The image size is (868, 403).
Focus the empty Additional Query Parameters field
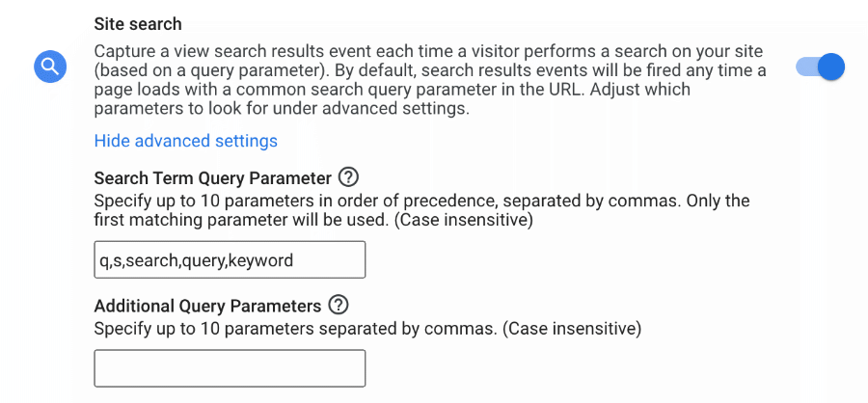[230, 368]
